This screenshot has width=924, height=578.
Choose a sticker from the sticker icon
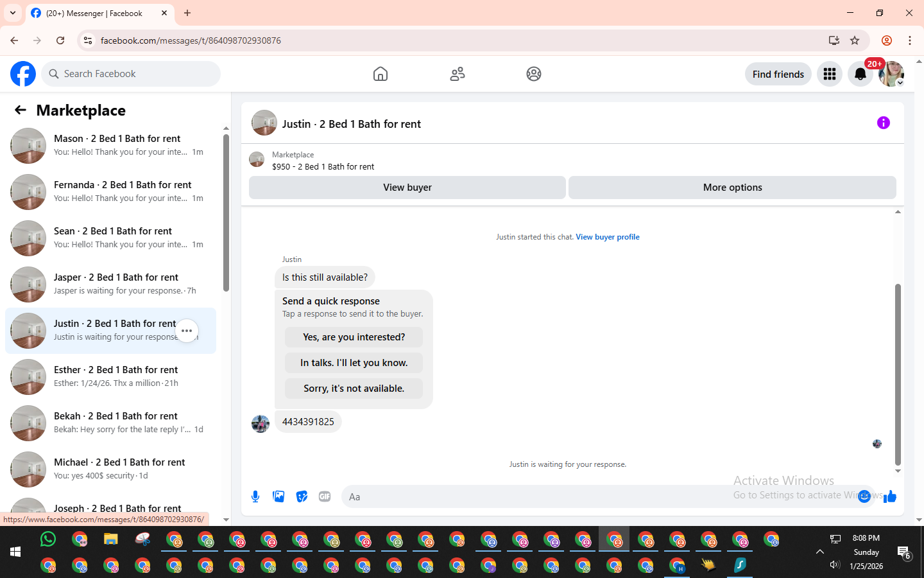click(x=302, y=496)
